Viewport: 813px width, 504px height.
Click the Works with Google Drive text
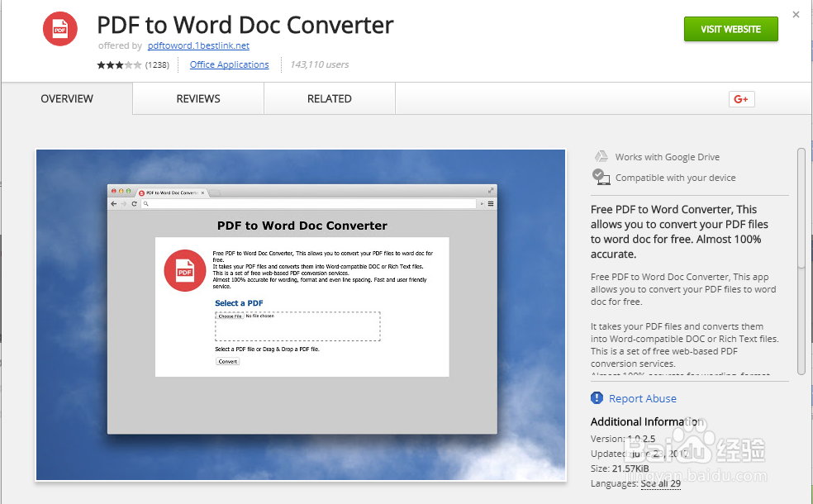coord(668,157)
